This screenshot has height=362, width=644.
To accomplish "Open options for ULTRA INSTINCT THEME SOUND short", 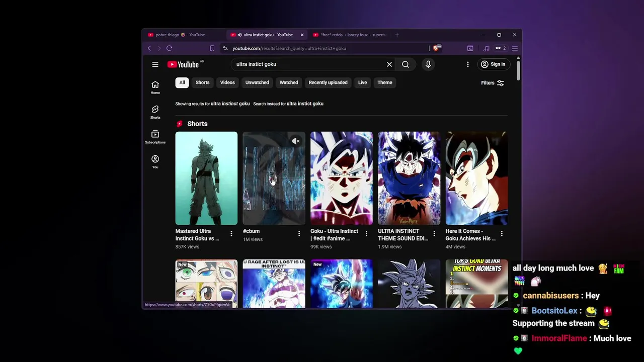I will [x=434, y=234].
